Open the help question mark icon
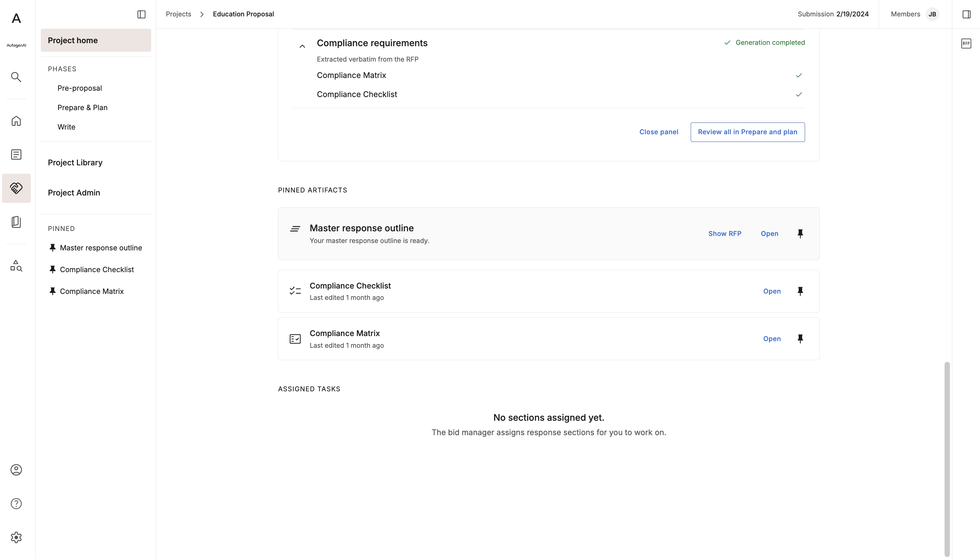Viewport: 980px width, 559px height. pos(16,504)
